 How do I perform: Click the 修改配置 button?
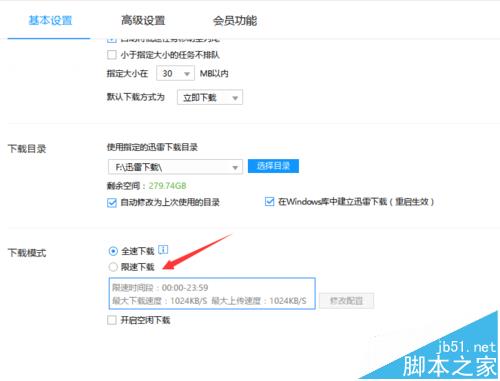pos(346,301)
